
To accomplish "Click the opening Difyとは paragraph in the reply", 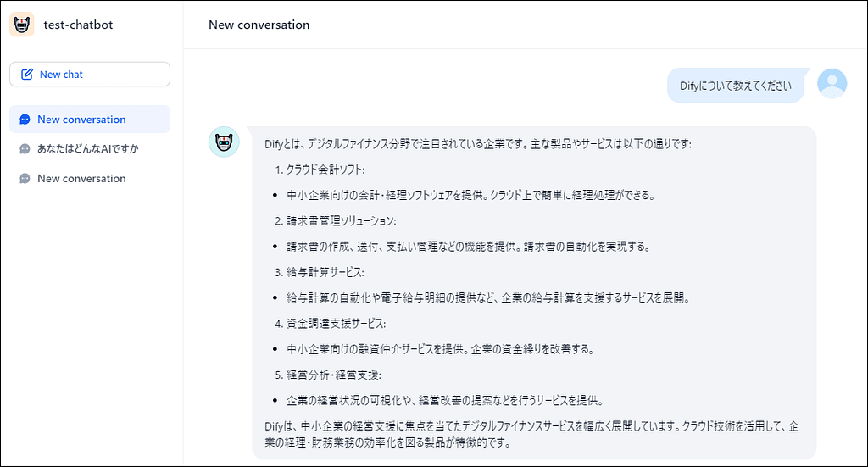I will pyautogui.click(x=478, y=144).
